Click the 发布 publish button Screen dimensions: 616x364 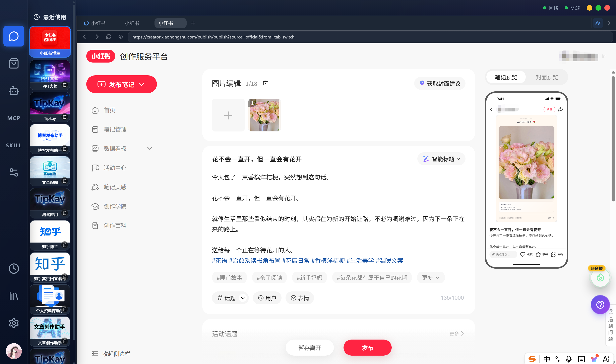click(x=367, y=348)
